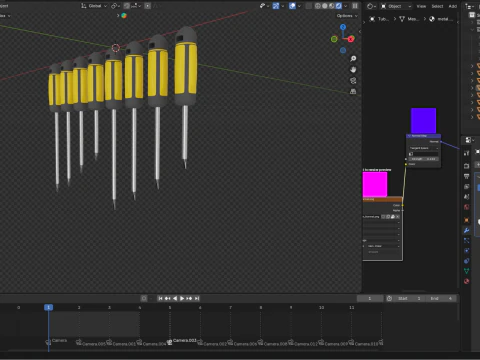Screen dimensions: 480x360
Task: Collapse the Normal Map node header
Action: pyautogui.click(x=409, y=136)
